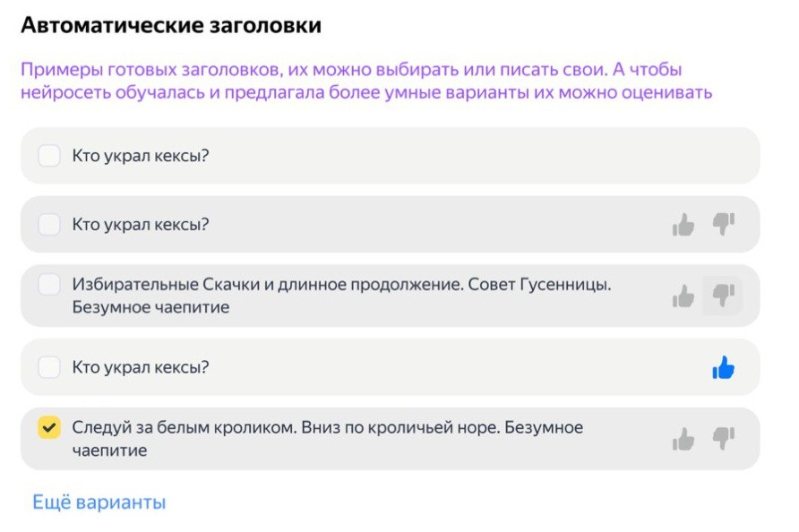Select the headline text 'Безумное чаепитие' under 'Избирательные Скачки'
The image size is (799, 532).
150,307
